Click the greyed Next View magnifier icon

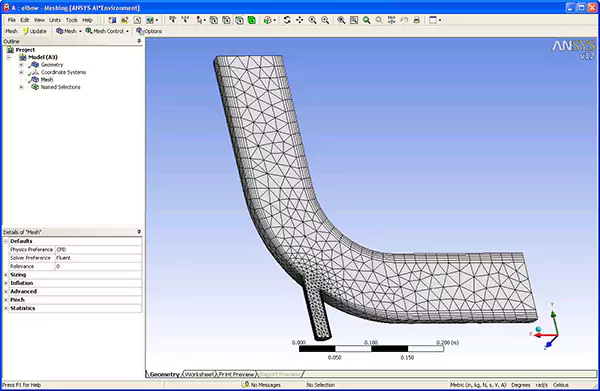[379, 20]
